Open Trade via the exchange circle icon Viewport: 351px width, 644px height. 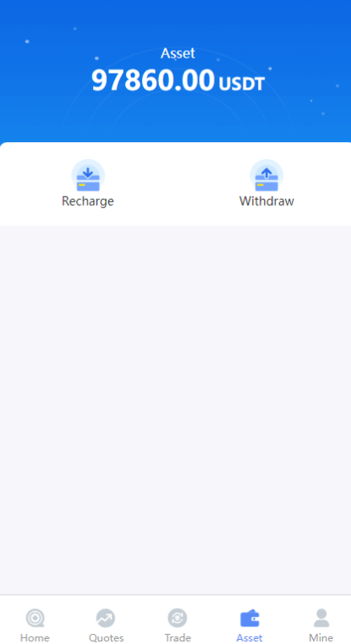[x=178, y=618]
